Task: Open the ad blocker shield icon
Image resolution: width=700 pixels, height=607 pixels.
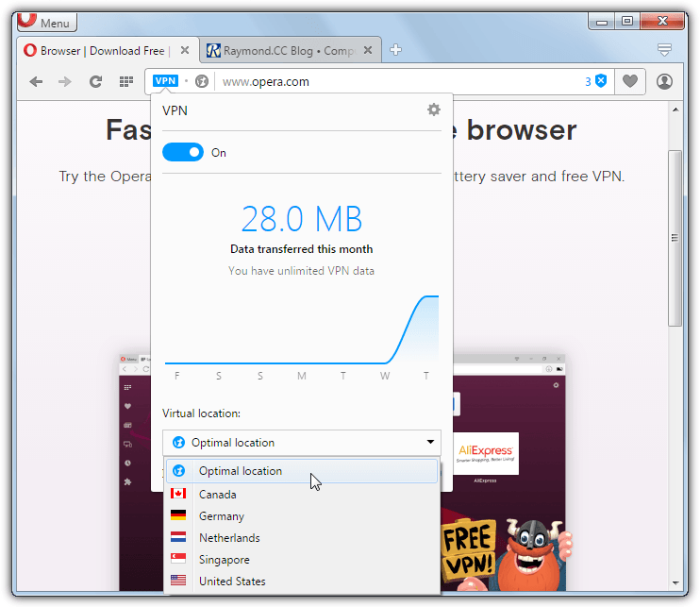Action: pos(601,81)
